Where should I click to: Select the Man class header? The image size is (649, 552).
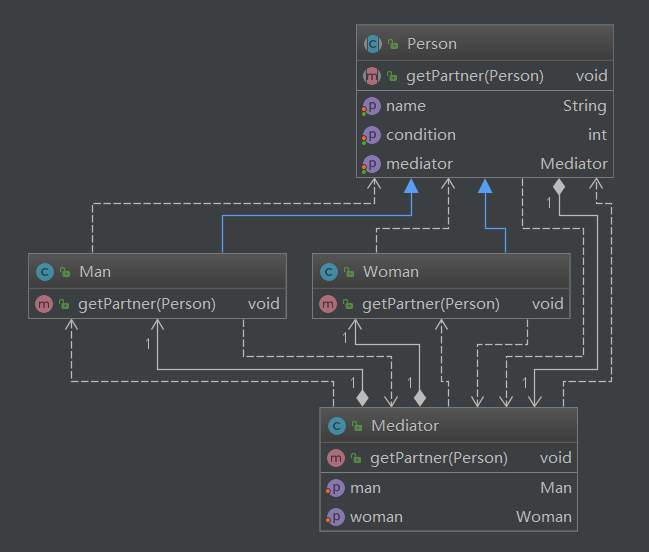(94, 272)
